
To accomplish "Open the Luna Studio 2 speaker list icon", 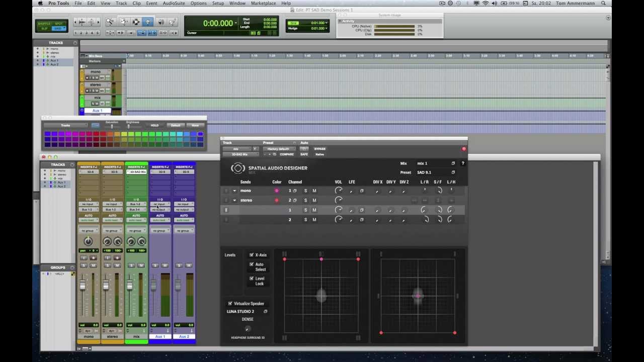I will pyautogui.click(x=265, y=311).
